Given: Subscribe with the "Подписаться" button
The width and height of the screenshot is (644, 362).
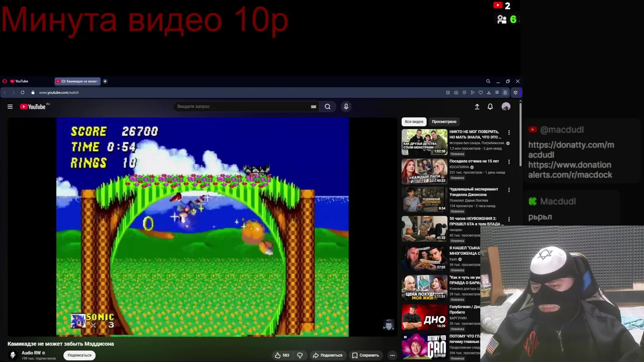Looking at the screenshot, I should [79, 355].
